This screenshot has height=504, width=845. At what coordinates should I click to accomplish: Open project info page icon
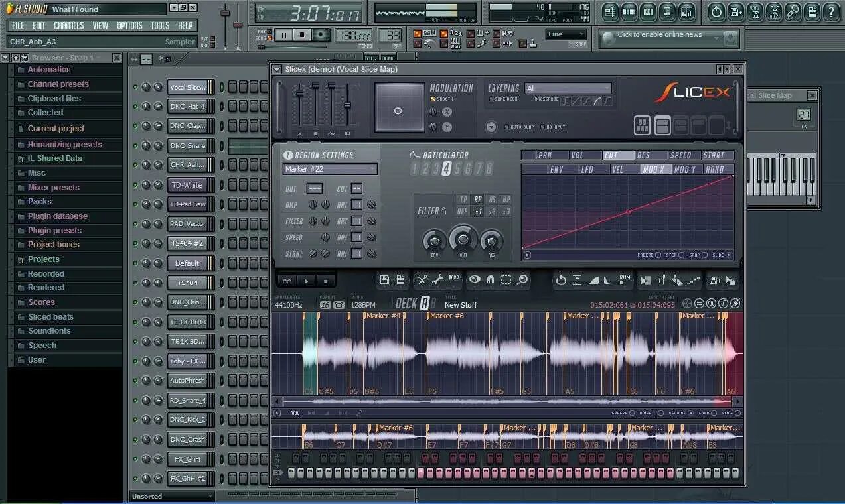pos(812,11)
